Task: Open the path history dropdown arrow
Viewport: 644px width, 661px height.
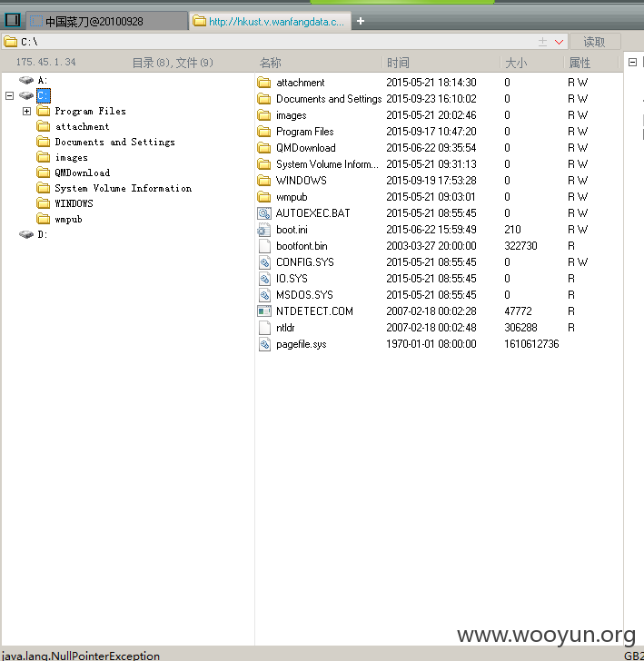Action: pos(560,42)
